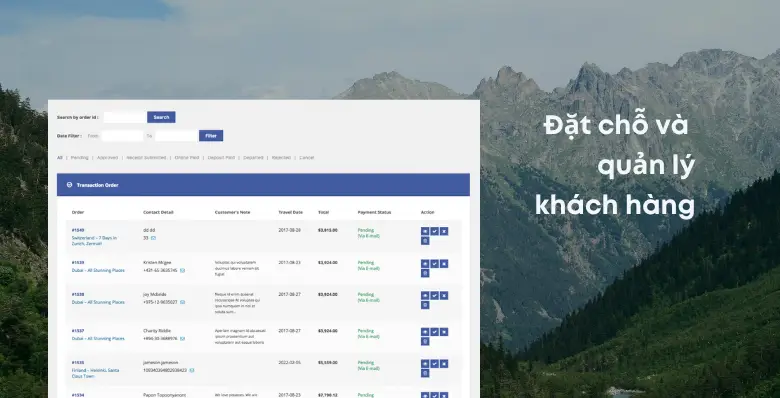The height and width of the screenshot is (398, 780).
Task: Open Finland – Helsinki, Santa Claus Town link
Action: 96,374
